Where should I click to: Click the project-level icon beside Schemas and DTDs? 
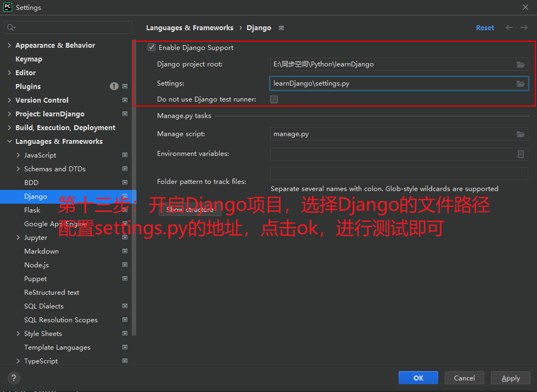click(125, 169)
